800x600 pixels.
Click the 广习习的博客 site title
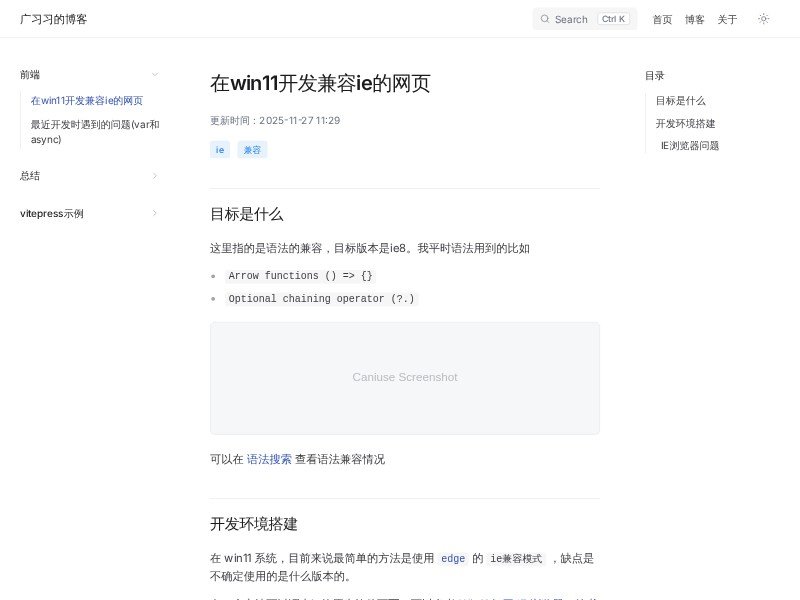point(53,19)
